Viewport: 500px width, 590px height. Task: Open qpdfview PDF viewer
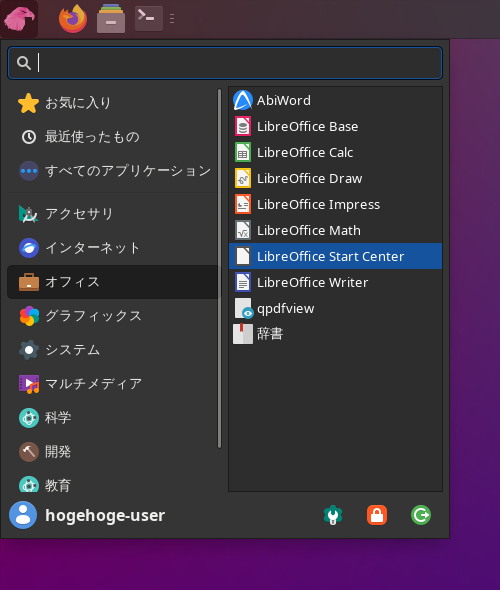[335, 308]
